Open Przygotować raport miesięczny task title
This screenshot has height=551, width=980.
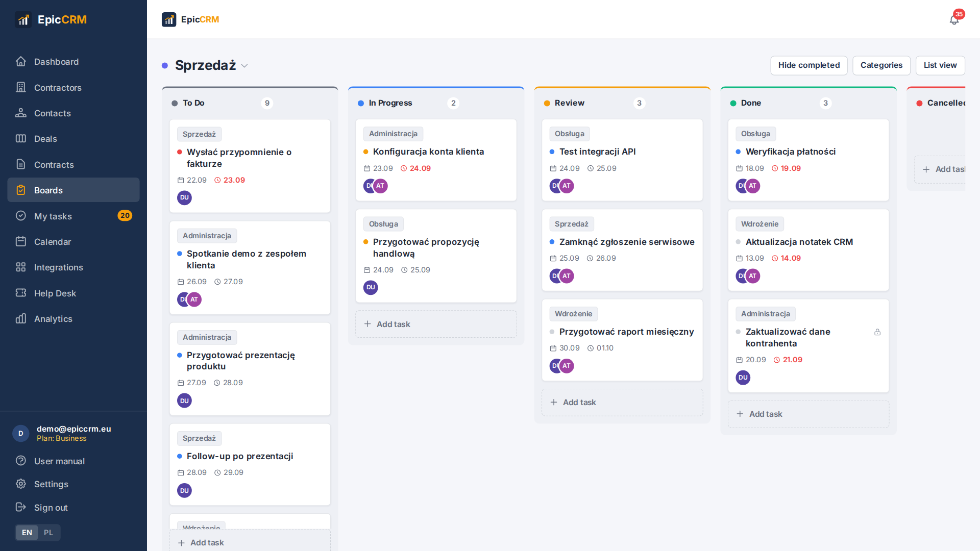click(x=626, y=332)
